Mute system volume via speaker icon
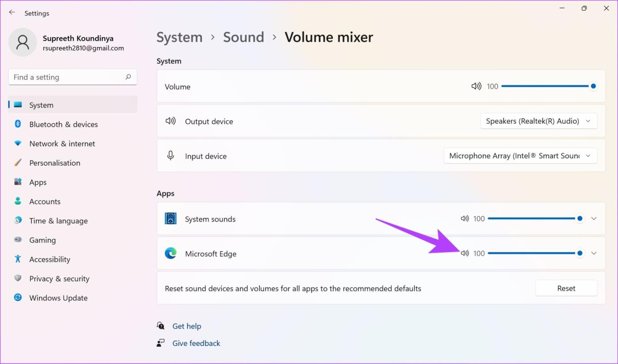This screenshot has height=364, width=618. (x=476, y=86)
